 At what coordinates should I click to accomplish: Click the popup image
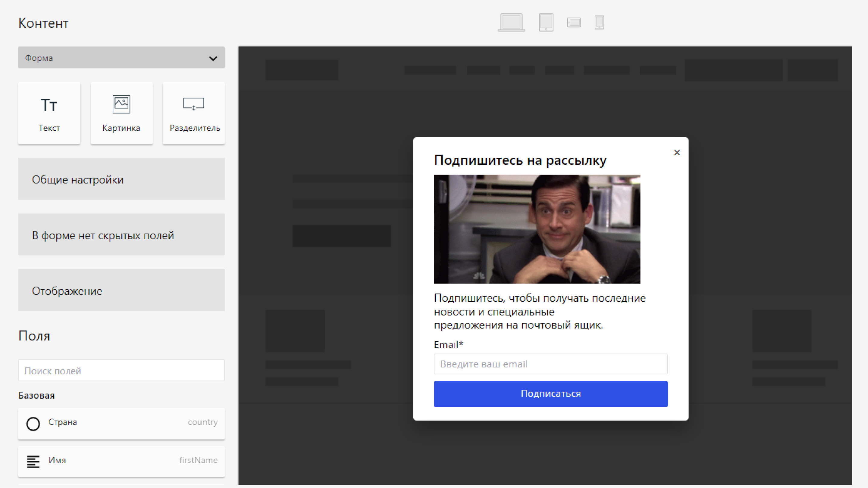click(537, 229)
